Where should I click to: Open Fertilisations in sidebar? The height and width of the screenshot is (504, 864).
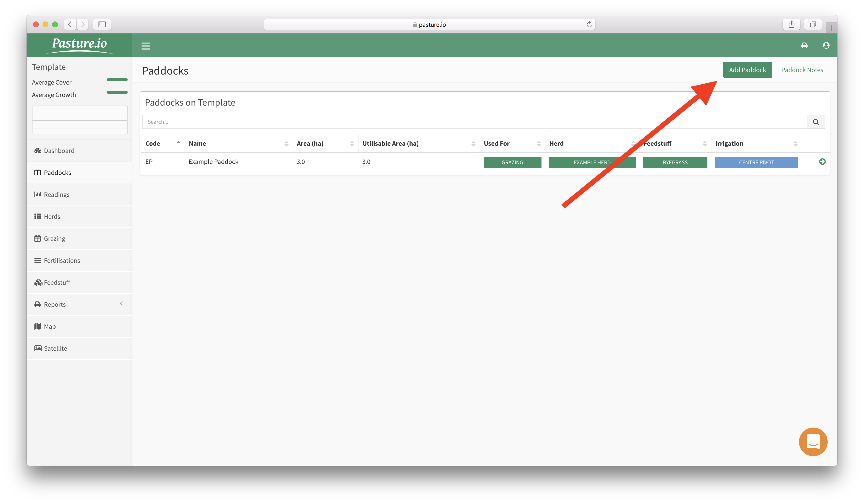[80, 260]
